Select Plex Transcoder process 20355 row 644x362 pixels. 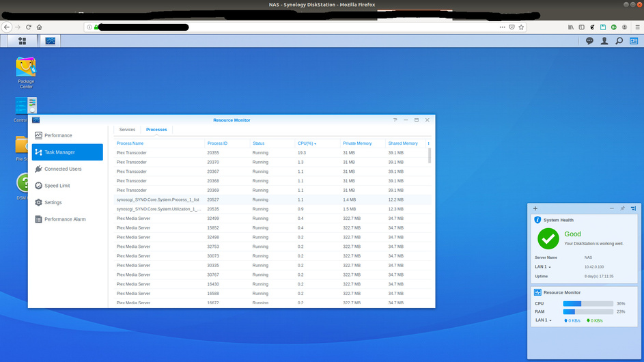[272, 152]
